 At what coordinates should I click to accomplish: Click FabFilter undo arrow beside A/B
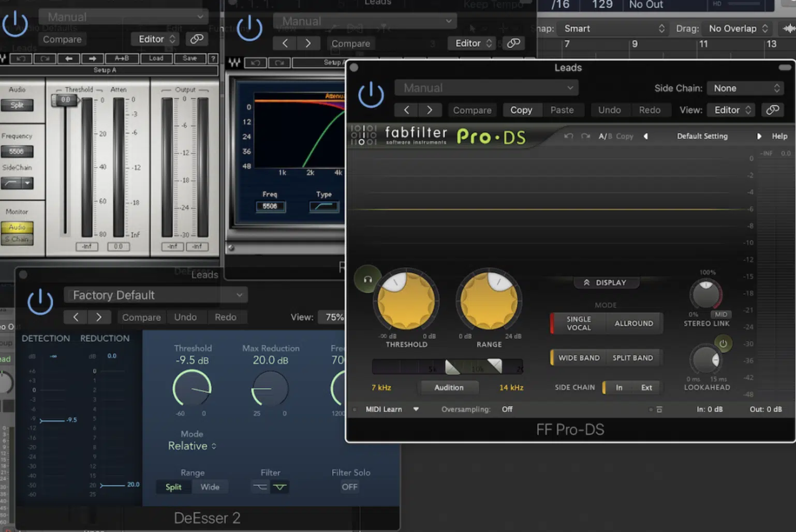click(568, 136)
